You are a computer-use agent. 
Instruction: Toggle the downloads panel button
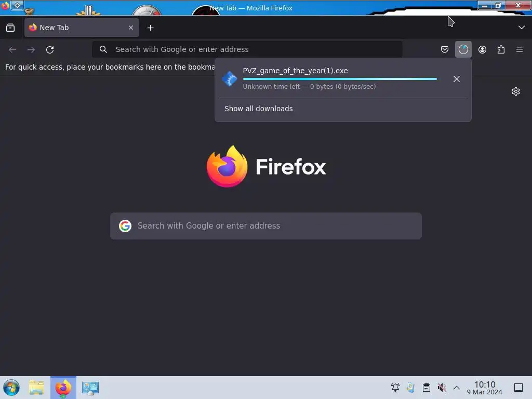(x=463, y=49)
